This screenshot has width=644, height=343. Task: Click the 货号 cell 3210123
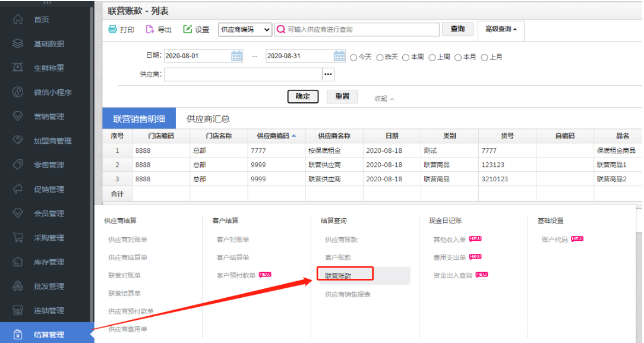point(507,179)
